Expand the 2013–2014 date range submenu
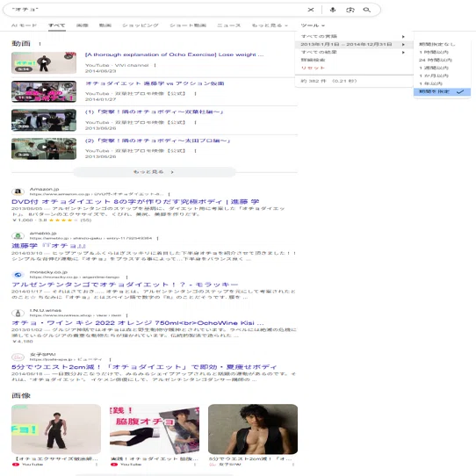The width and height of the screenshot is (476, 476). (353, 44)
